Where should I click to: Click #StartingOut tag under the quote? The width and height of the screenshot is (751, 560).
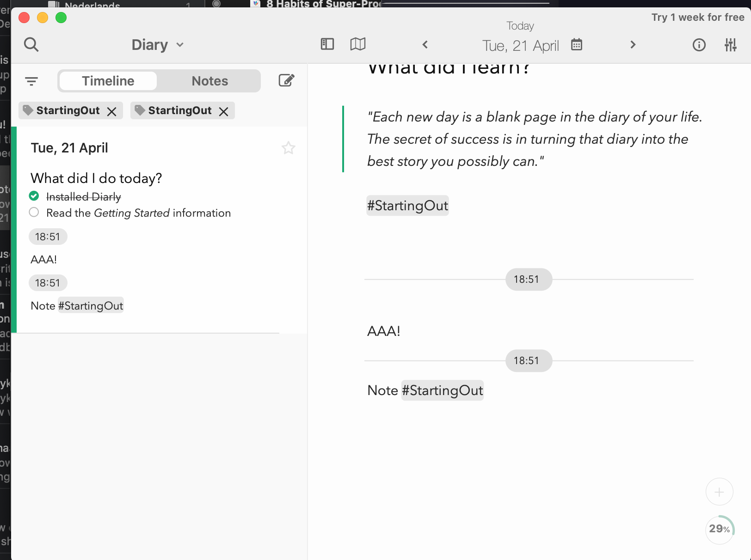click(407, 206)
